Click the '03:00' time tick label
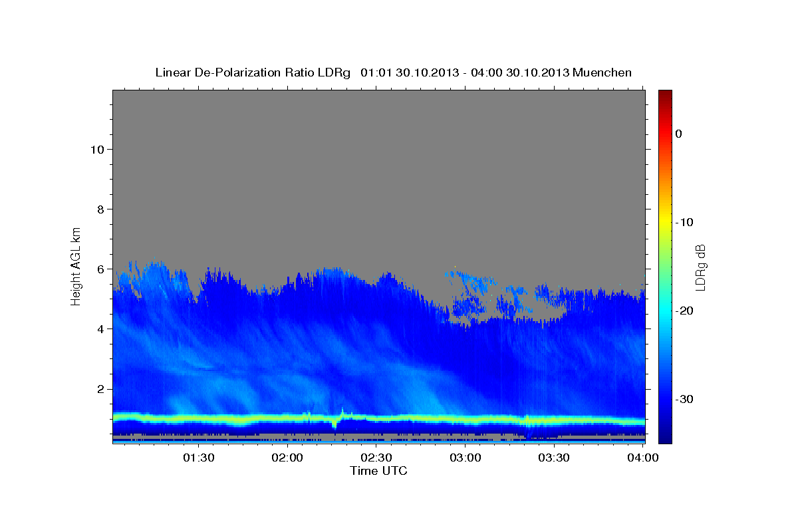798x532 pixels. tap(465, 458)
